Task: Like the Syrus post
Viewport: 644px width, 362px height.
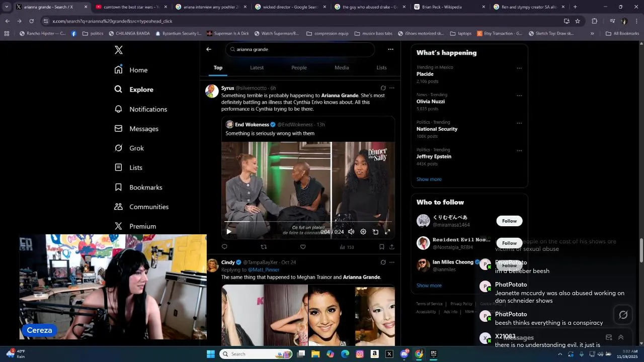Action: [303, 247]
